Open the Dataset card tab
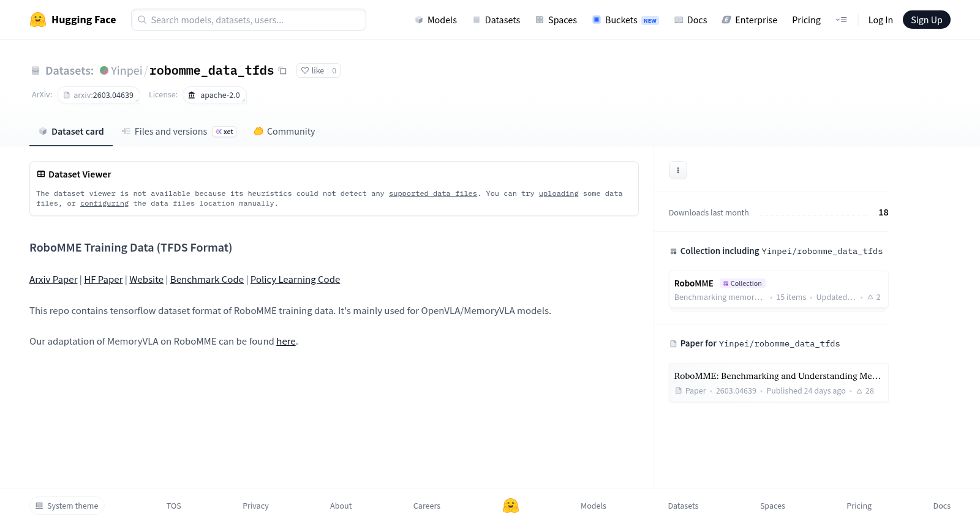The width and height of the screenshot is (980, 527). click(x=71, y=131)
